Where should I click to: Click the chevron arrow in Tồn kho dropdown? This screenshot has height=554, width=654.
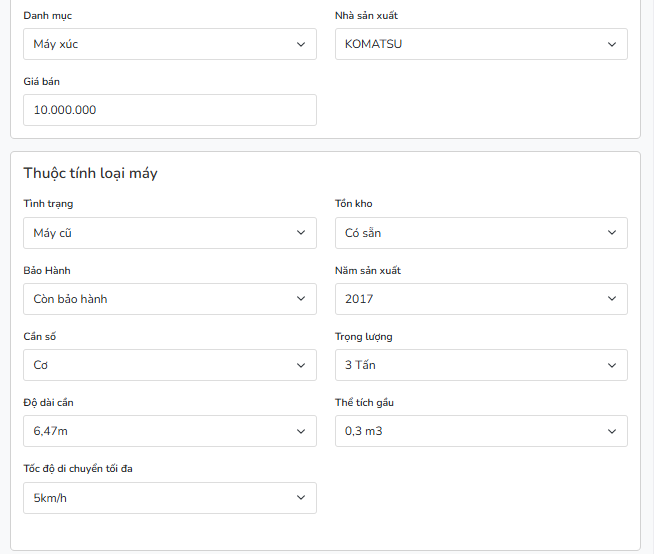coord(612,233)
